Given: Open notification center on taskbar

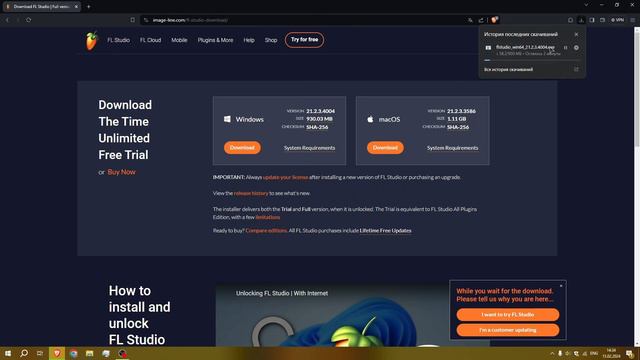Looking at the screenshot, I should coord(630,354).
